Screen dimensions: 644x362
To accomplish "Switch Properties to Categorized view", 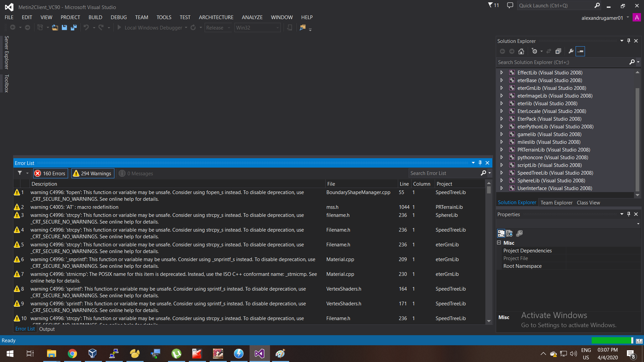I will (x=501, y=234).
